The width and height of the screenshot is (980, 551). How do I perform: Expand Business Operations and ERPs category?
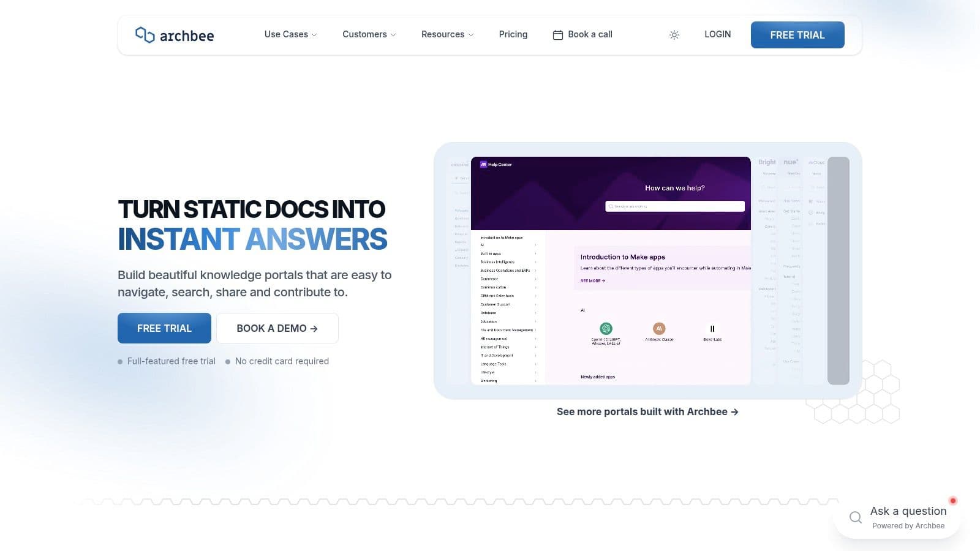(508, 270)
